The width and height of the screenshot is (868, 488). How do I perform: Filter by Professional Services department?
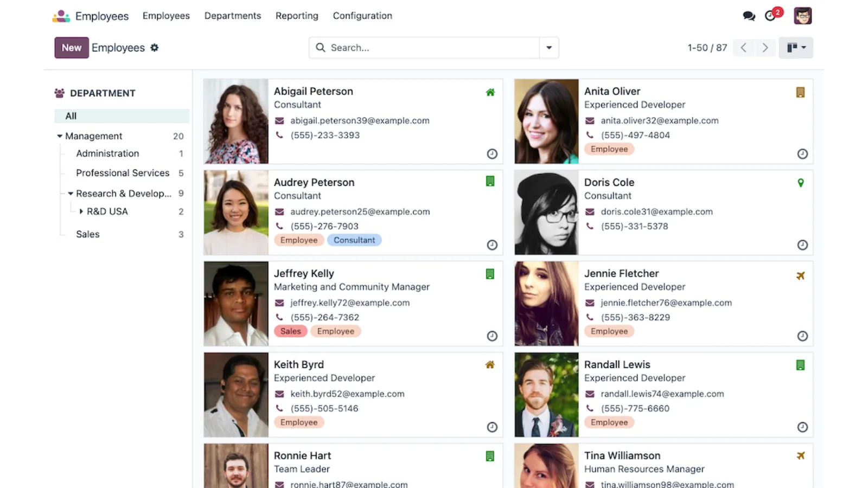[x=122, y=173]
